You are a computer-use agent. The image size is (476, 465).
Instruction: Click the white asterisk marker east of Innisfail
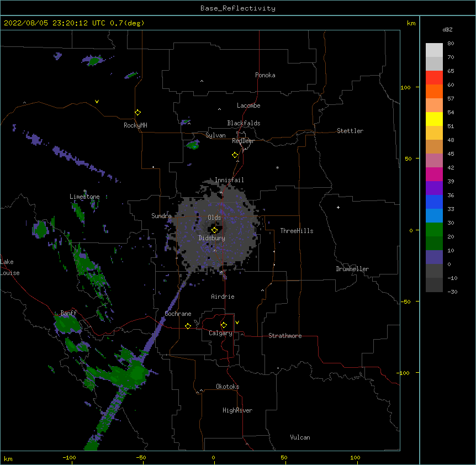point(277,167)
